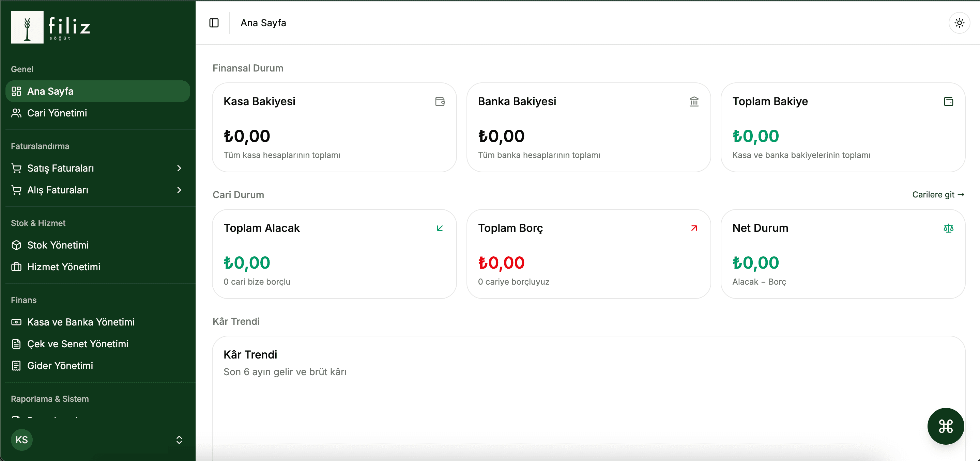Click the Raporlama & Sistem group label

coord(49,399)
